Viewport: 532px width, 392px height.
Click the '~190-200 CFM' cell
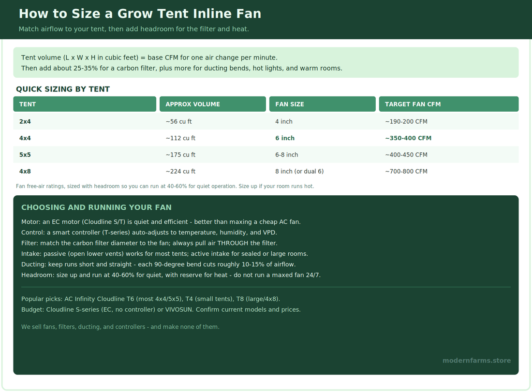coord(406,121)
